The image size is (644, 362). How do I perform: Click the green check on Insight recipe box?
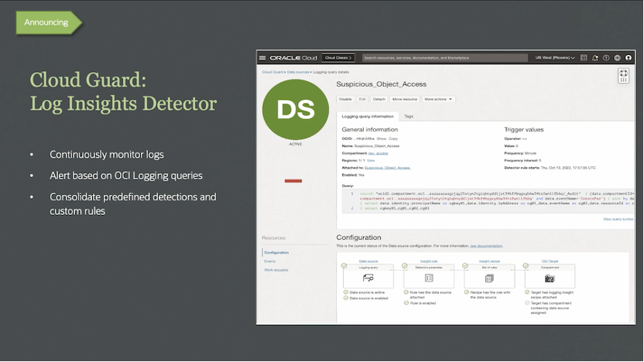(x=465, y=266)
